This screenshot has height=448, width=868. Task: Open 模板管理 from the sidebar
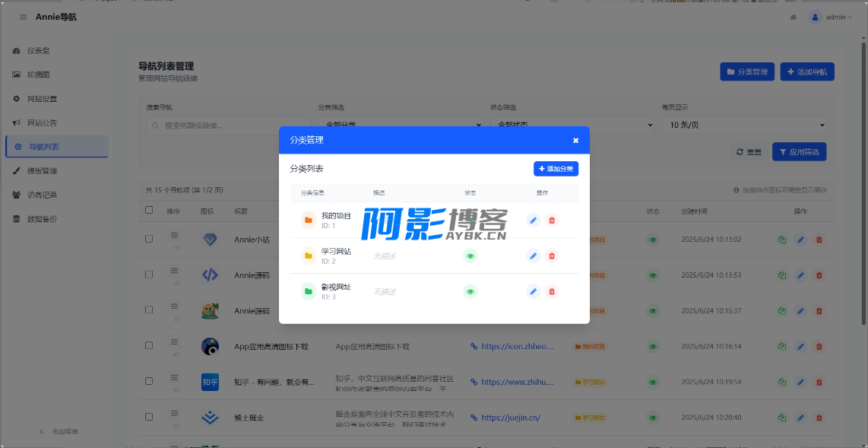42,171
